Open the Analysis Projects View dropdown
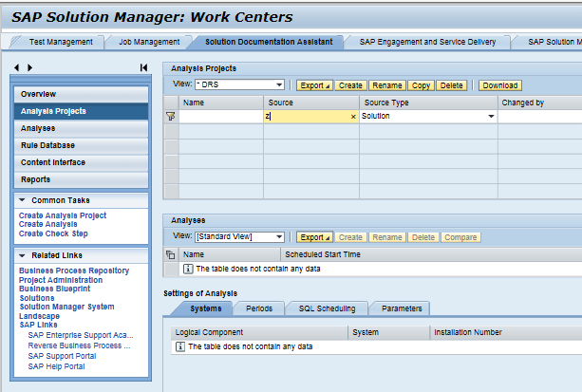Screen dimensions: 582x392 pyautogui.click(x=279, y=85)
